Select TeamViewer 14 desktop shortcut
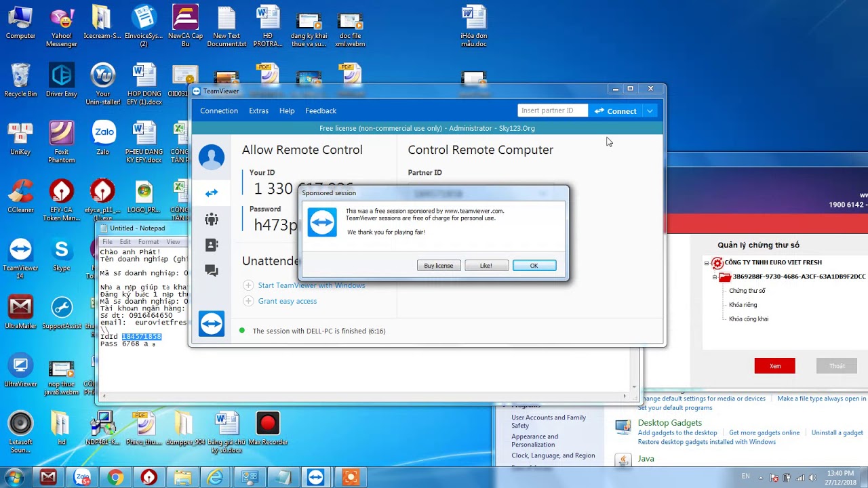This screenshot has height=488, width=868. pos(20,259)
